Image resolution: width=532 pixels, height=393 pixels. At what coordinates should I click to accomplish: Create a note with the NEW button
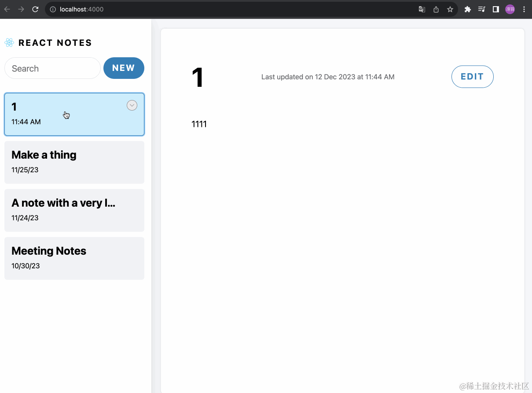point(124,68)
